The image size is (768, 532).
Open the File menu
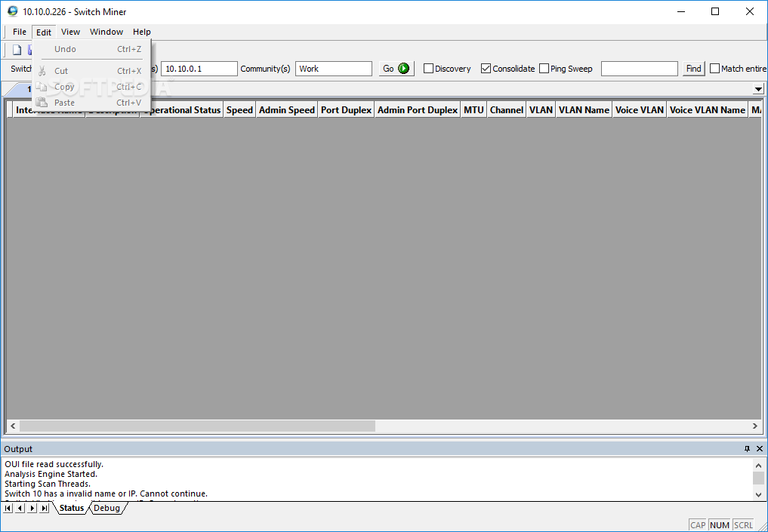20,32
